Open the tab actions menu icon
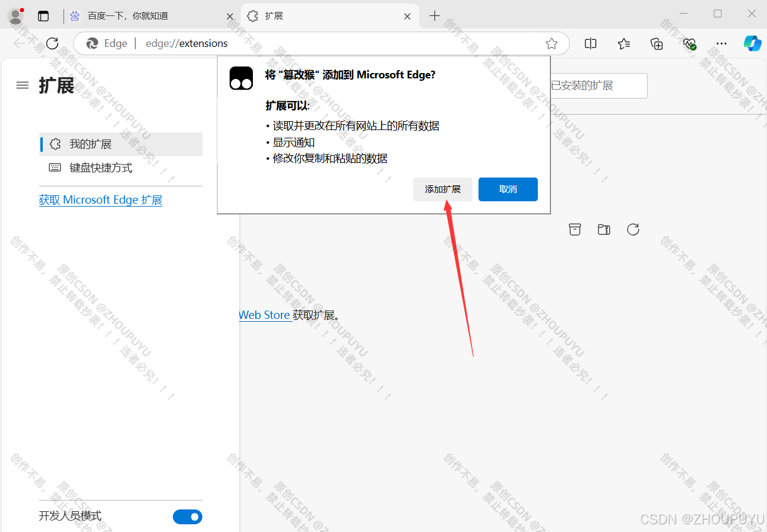The width and height of the screenshot is (767, 532). coord(43,16)
